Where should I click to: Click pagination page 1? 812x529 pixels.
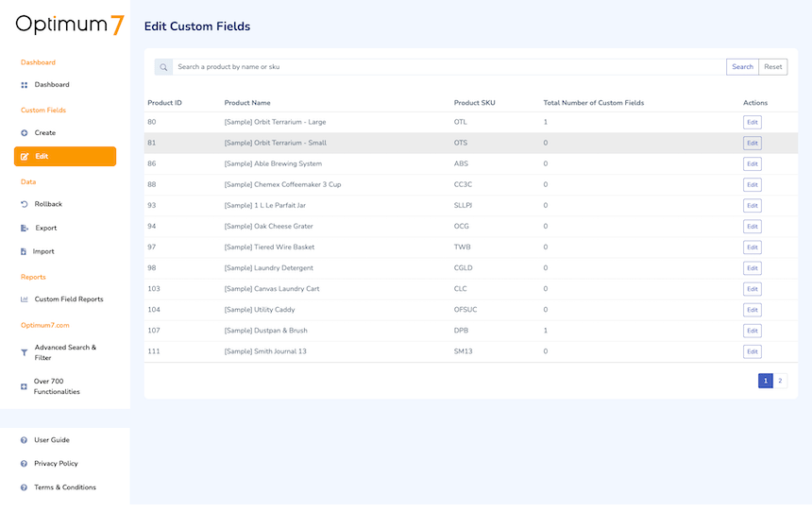click(766, 381)
